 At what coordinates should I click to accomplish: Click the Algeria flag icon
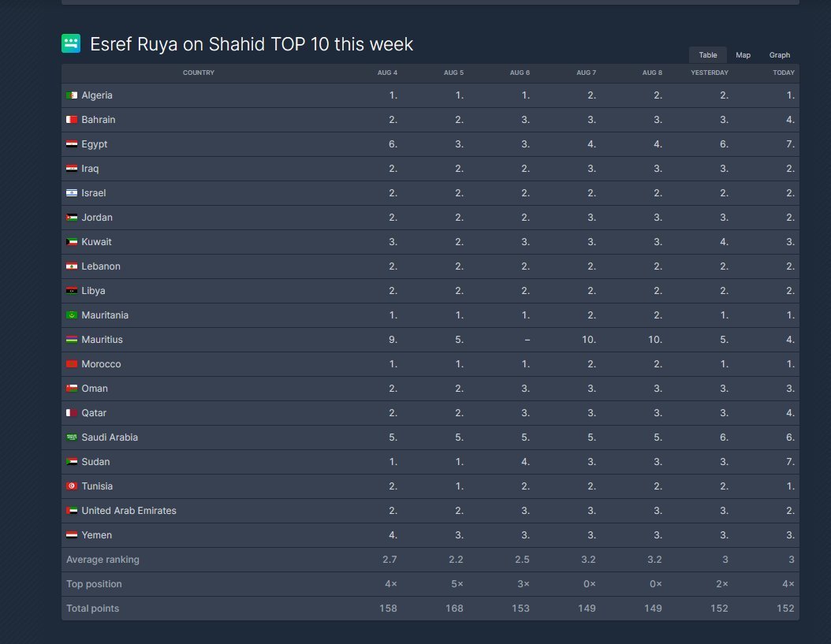click(x=72, y=95)
